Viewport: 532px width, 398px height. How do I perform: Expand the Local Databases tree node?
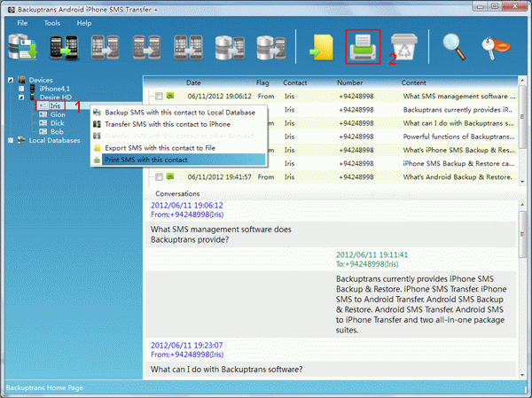[x=11, y=140]
